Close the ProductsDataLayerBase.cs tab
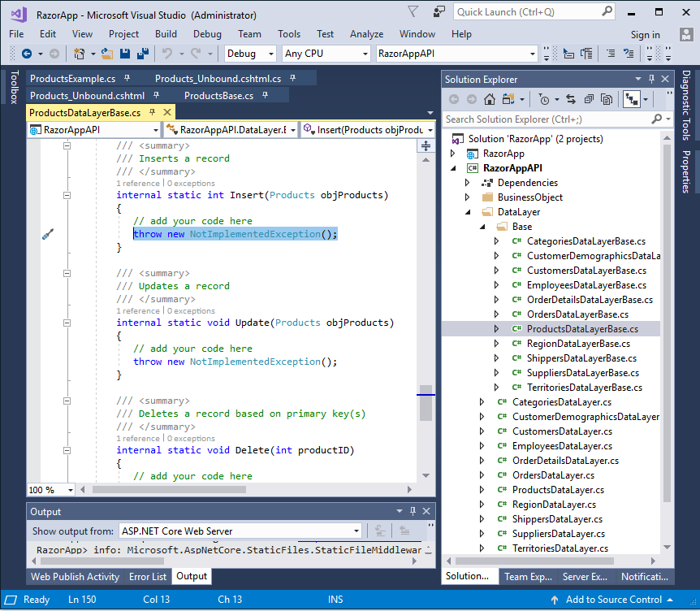This screenshot has width=700, height=611. point(167,112)
